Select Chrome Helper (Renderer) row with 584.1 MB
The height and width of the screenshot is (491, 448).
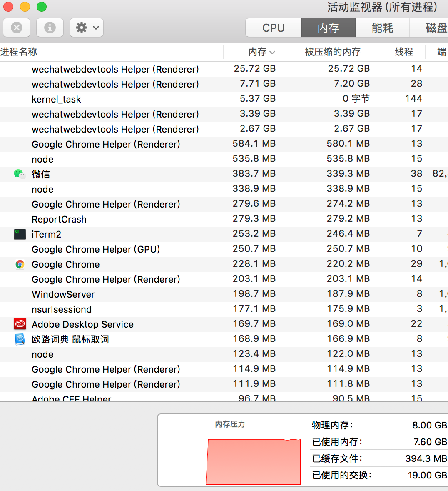(x=224, y=144)
